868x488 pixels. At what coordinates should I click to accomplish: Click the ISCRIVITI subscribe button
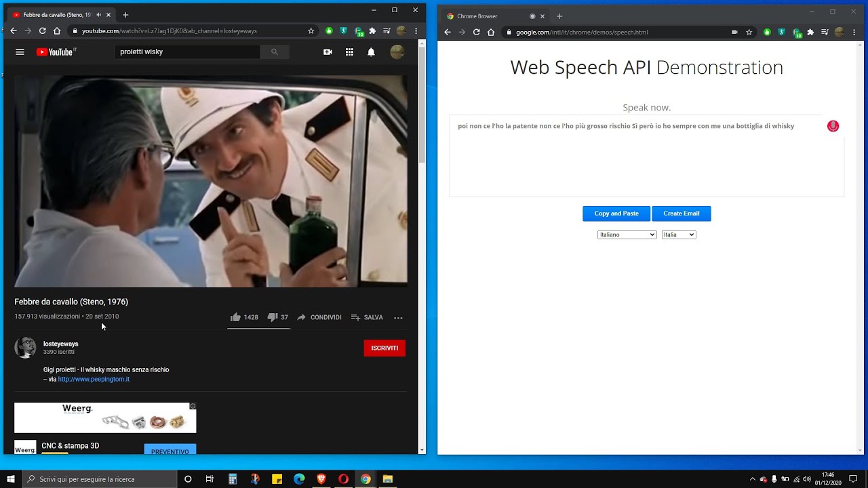(384, 348)
